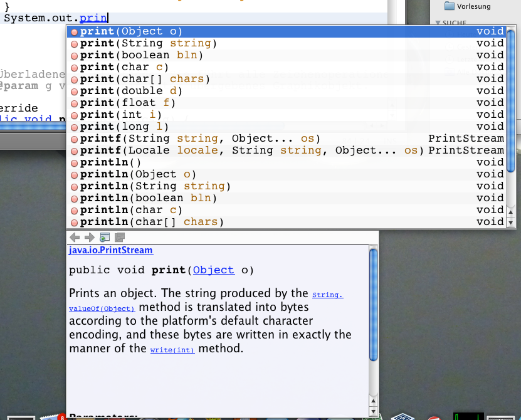Screen dimensions: 521x420
Task: Select print(int i) completion entry
Action: pyautogui.click(x=287, y=115)
